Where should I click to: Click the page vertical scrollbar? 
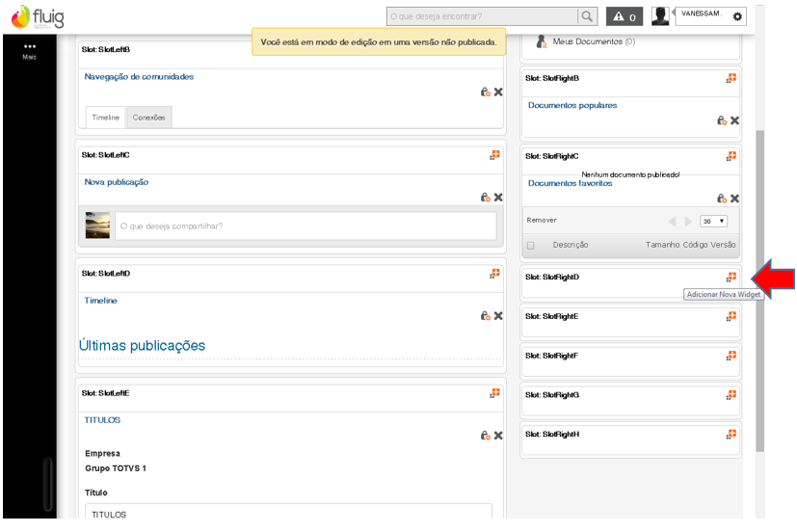tap(760, 289)
